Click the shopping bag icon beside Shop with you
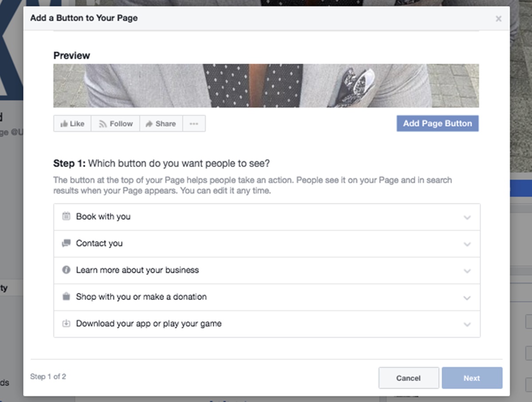 pos(66,297)
